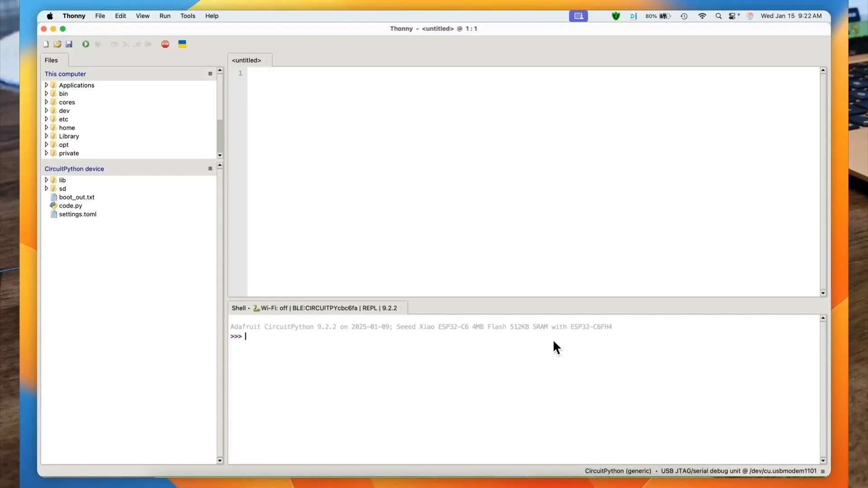
Task: Open the backend switcher icon in status bar
Action: (823, 471)
